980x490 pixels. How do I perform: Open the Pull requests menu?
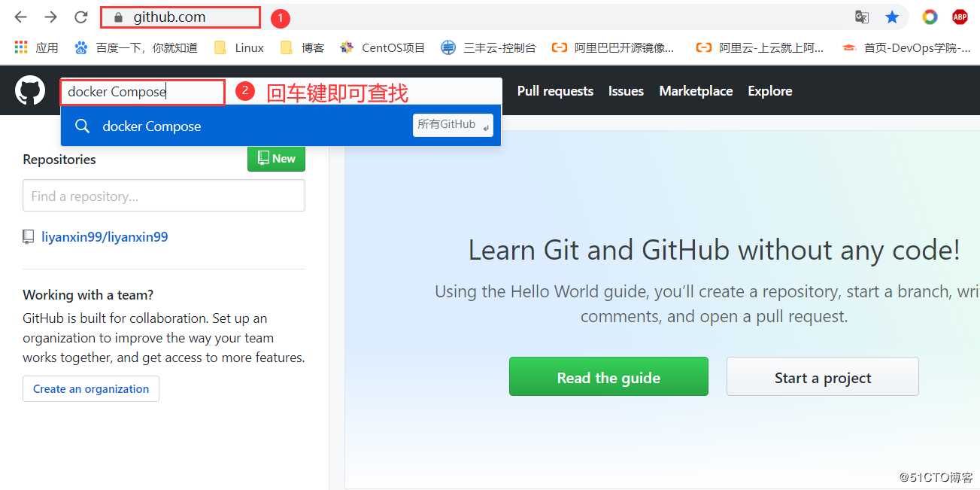(554, 90)
